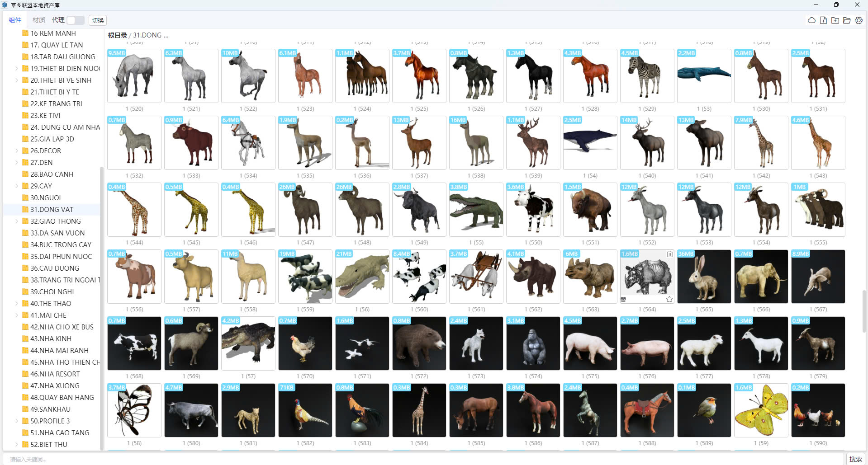Favorite model 1 (564) with star icon
The height and width of the screenshot is (465, 868).
[x=669, y=299]
